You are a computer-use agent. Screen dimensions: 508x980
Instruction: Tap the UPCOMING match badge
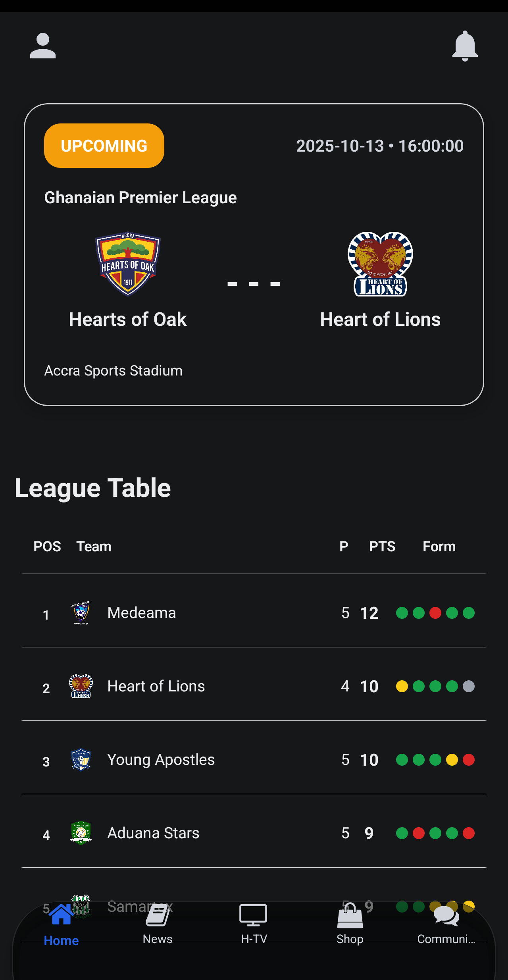104,146
